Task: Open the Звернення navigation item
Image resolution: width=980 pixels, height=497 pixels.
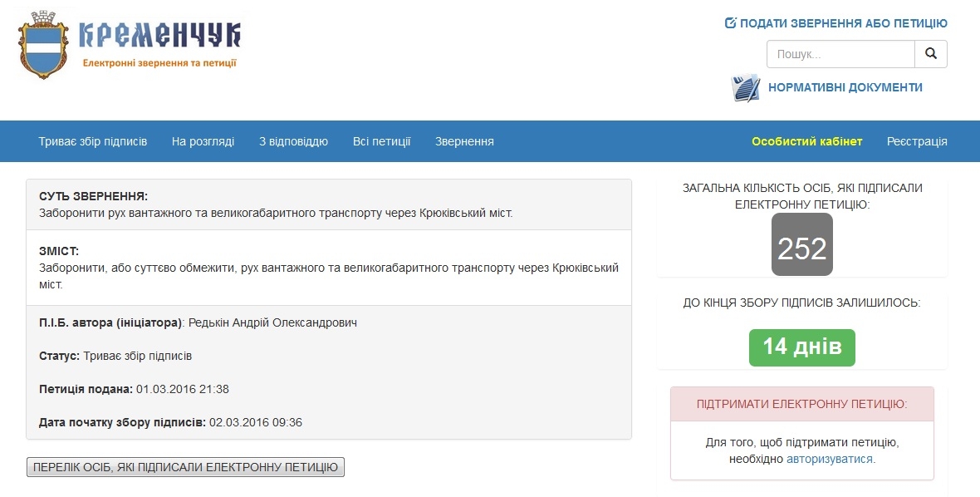Action: (464, 141)
